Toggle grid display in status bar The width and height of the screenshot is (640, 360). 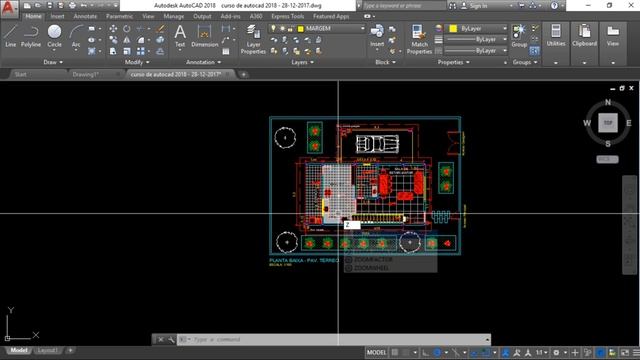(x=395, y=352)
